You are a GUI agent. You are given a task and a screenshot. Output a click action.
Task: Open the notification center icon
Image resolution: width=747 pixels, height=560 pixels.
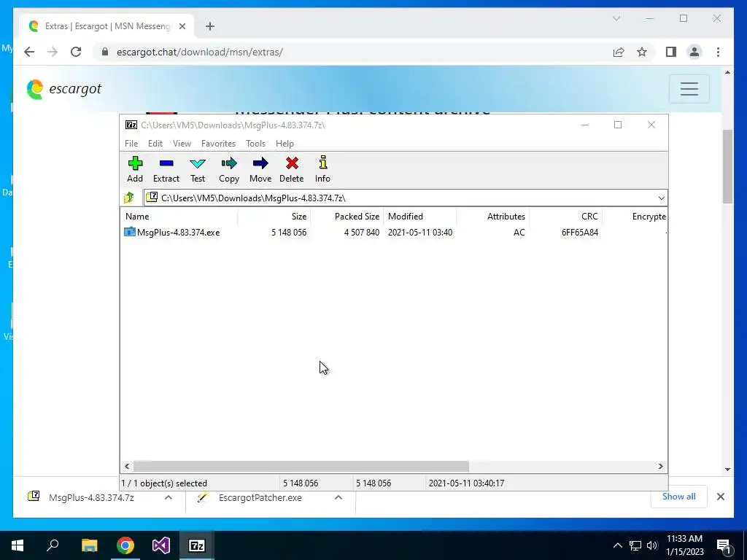pyautogui.click(x=724, y=545)
